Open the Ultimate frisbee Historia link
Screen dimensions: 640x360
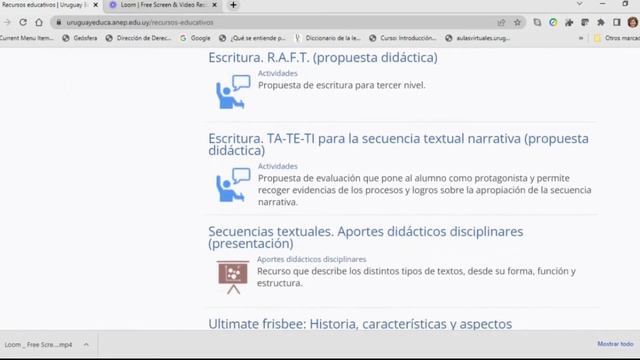tap(360, 324)
